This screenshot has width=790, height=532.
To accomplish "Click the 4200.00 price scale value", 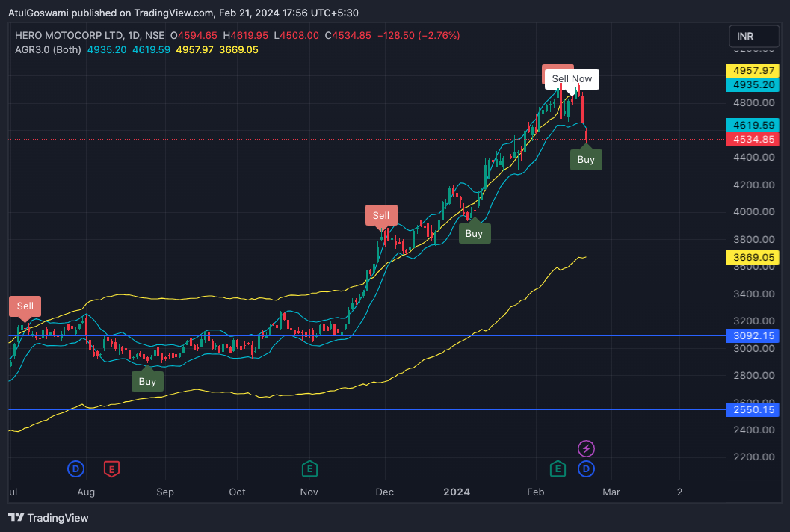I will pyautogui.click(x=753, y=185).
